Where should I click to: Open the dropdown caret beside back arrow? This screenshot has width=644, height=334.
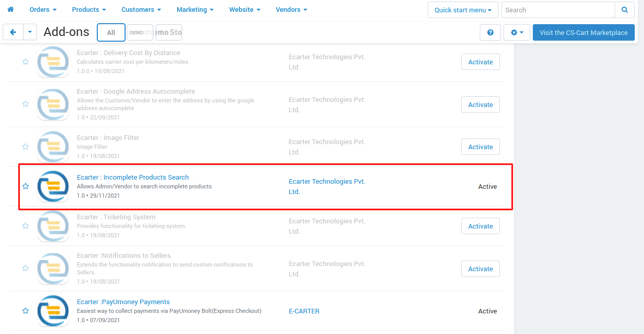(30, 32)
